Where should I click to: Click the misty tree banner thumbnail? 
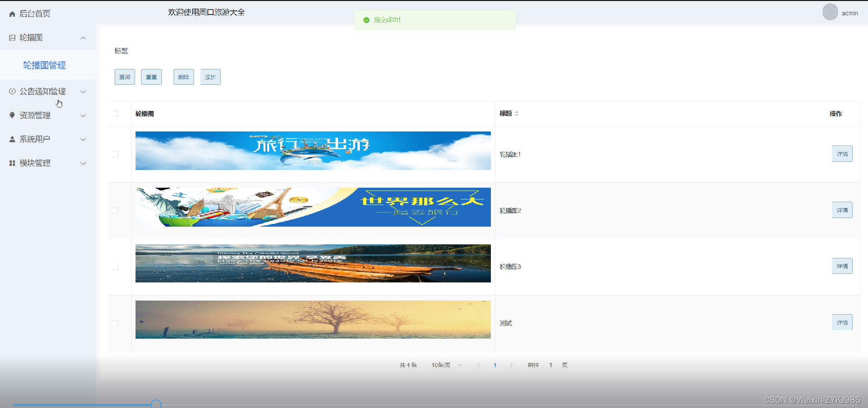point(313,320)
